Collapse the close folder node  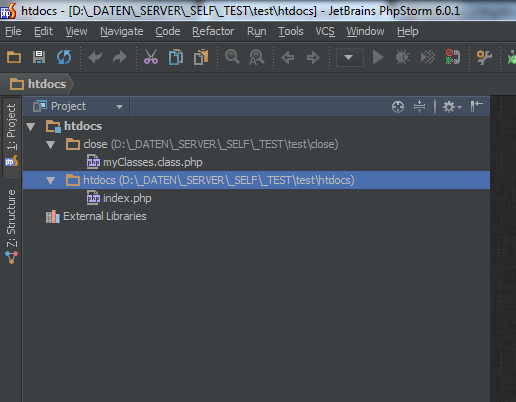pos(51,145)
